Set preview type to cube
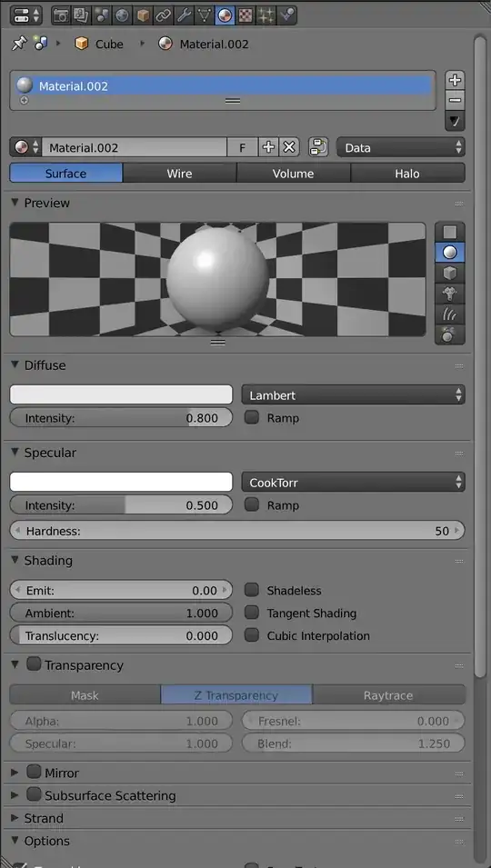This screenshot has width=491, height=868. pyautogui.click(x=450, y=273)
